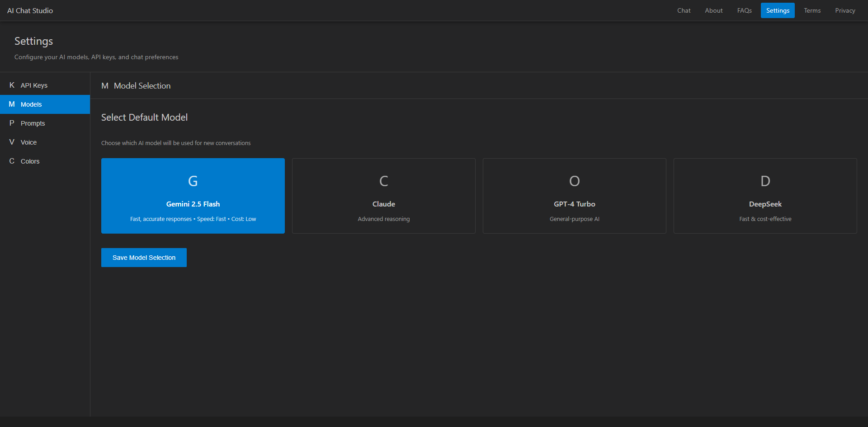Open Voice settings via the V icon
The height and width of the screenshot is (427, 868).
pyautogui.click(x=12, y=142)
